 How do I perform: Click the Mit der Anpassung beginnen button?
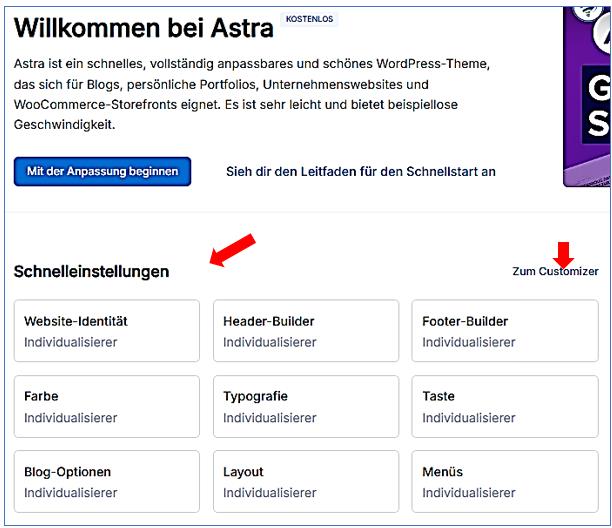point(102,171)
